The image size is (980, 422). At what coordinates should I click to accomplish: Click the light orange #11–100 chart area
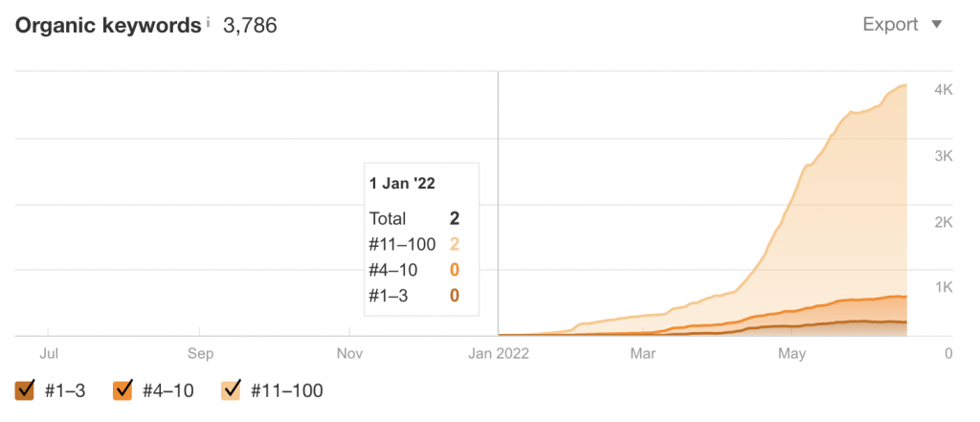pos(842,220)
